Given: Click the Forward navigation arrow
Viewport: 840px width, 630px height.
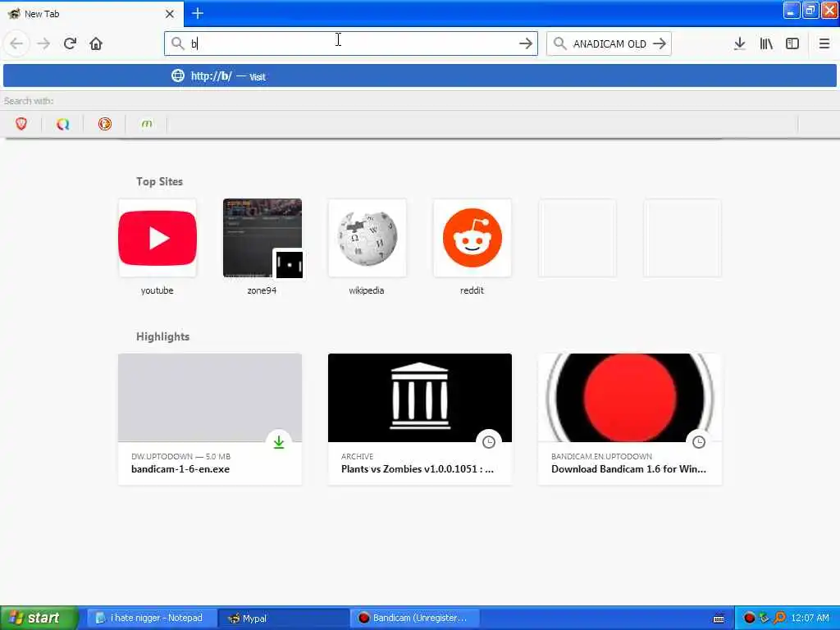Looking at the screenshot, I should coord(43,43).
